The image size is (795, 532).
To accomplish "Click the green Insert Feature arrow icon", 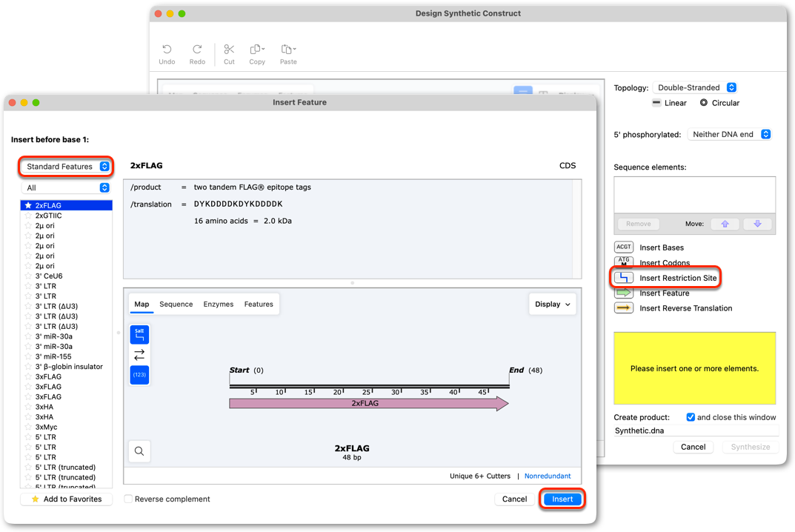I will pos(624,293).
